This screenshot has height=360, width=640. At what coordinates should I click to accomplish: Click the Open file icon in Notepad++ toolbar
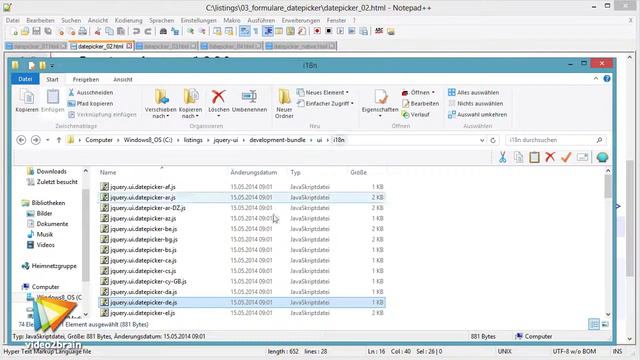click(x=25, y=31)
